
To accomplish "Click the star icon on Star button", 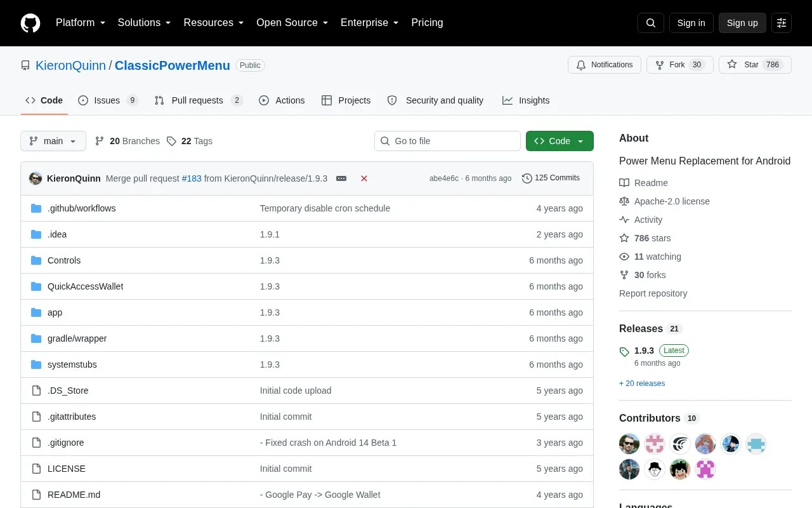I will 732,65.
